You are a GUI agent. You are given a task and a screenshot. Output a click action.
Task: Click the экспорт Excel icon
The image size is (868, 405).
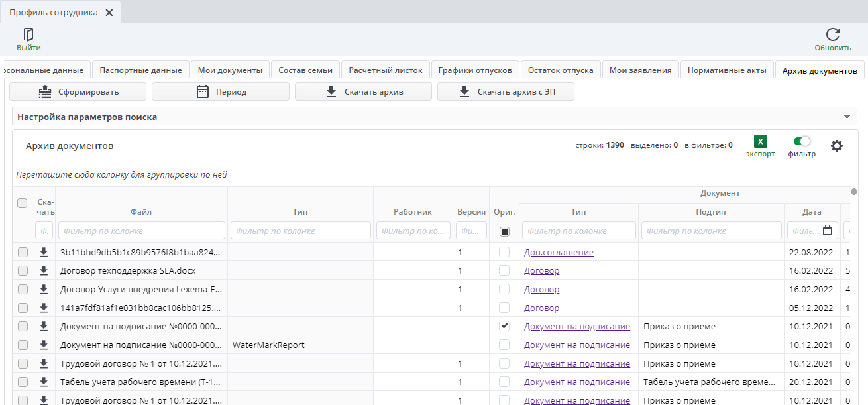click(761, 141)
